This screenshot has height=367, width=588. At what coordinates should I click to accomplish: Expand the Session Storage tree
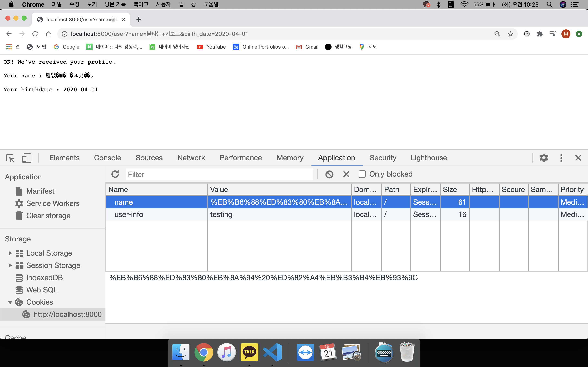tap(10, 265)
